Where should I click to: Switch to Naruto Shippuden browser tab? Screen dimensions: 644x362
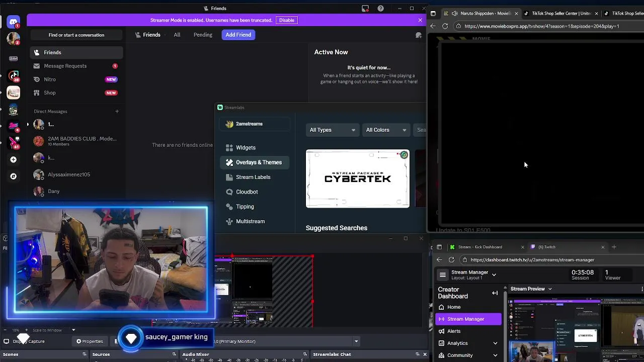pos(481,13)
